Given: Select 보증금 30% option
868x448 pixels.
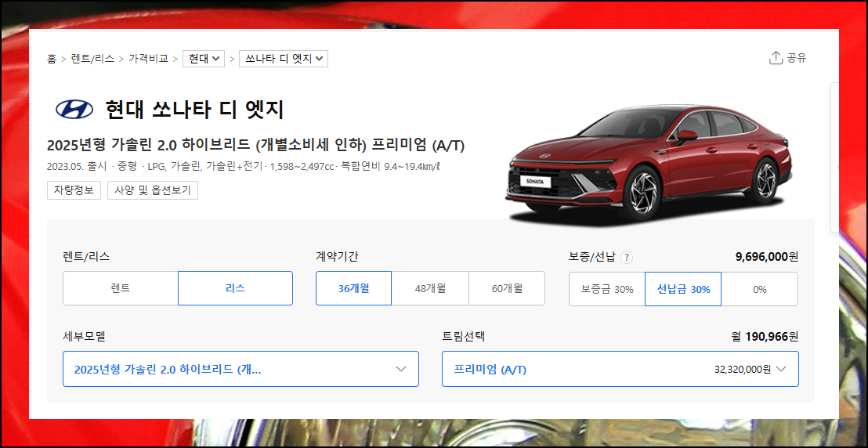Looking at the screenshot, I should tap(607, 289).
